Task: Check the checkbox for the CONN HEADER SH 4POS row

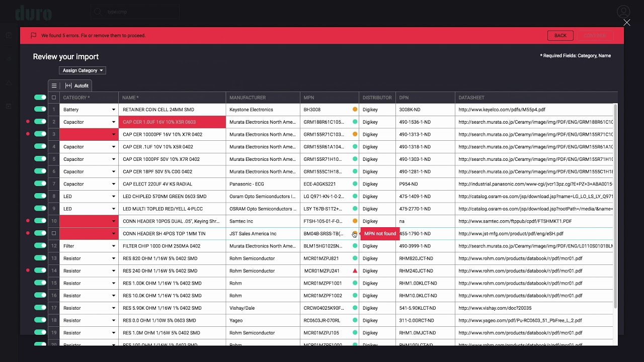Action: click(54, 233)
